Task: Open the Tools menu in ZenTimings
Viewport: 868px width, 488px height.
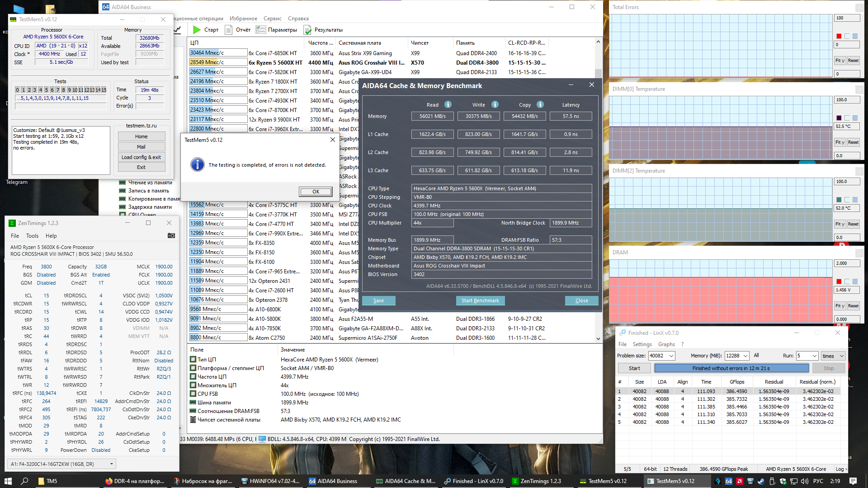Action: tap(32, 236)
